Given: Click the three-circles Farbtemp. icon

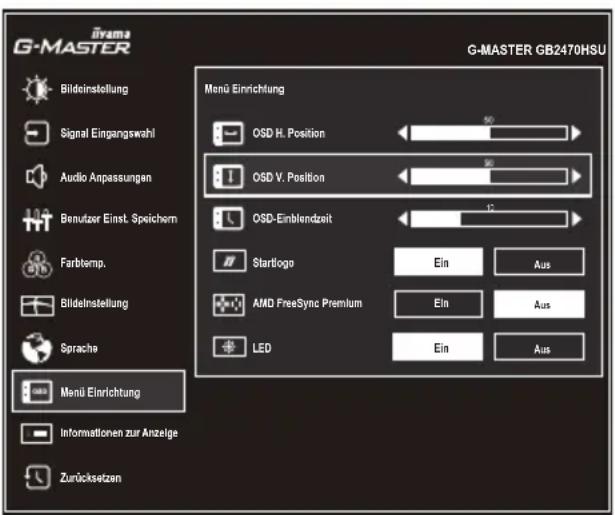Looking at the screenshot, I should pos(36,264).
